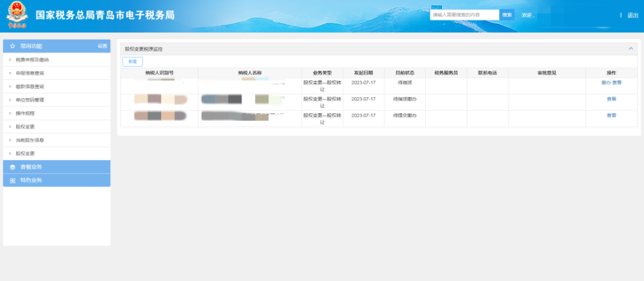Click 查看 in the first table row
Screen dimensions: 644x281
617,83
